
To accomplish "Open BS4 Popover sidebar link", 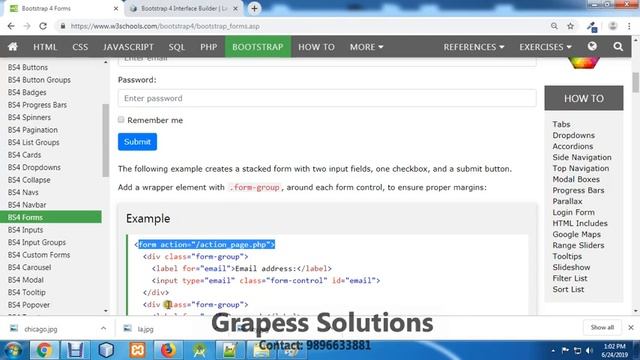I will click(29, 304).
